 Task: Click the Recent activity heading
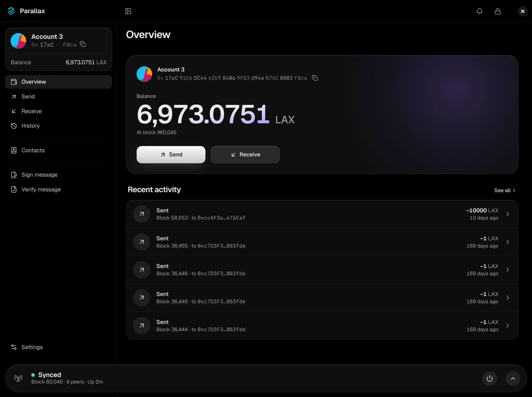click(154, 190)
